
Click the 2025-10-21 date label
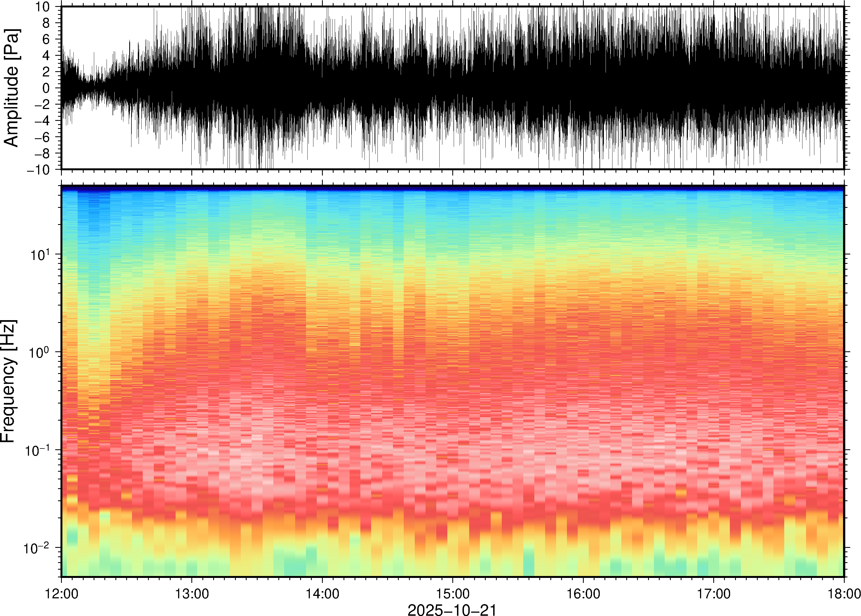pyautogui.click(x=452, y=610)
